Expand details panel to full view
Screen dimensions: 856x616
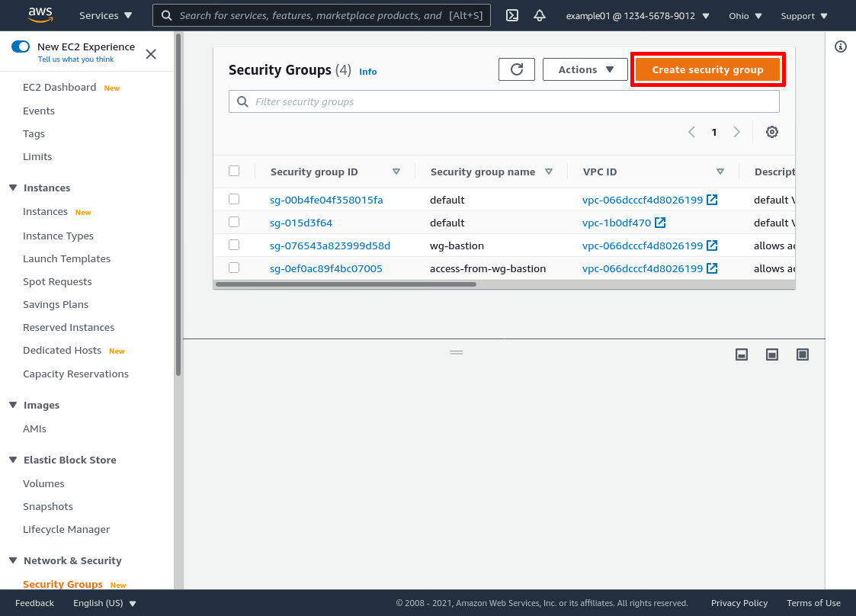coord(803,355)
